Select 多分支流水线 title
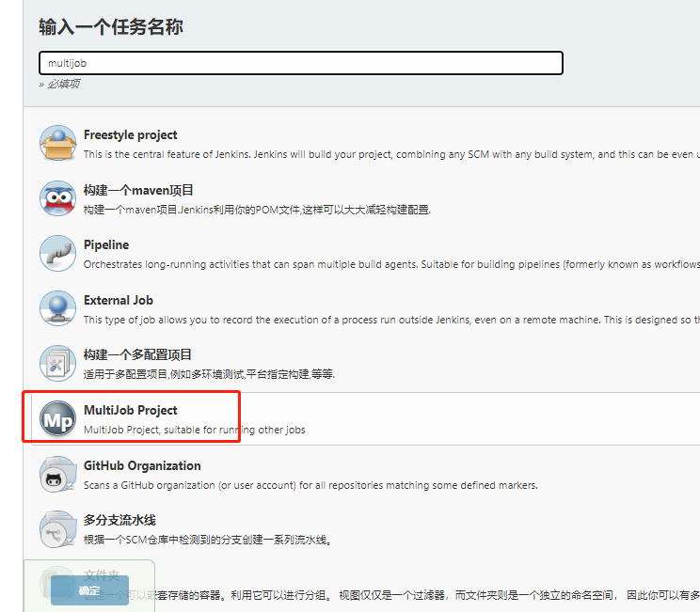Viewport: 700px width, 612px height. tap(119, 521)
